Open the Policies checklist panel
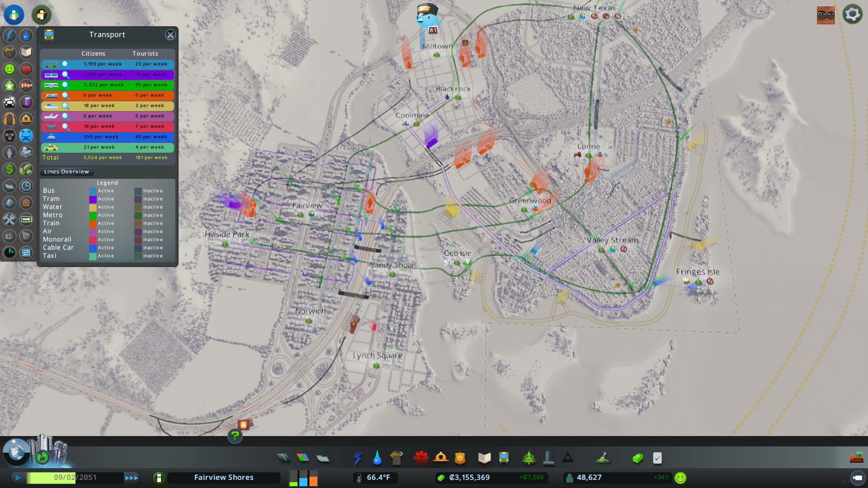The width and height of the screenshot is (868, 488). click(x=657, y=458)
